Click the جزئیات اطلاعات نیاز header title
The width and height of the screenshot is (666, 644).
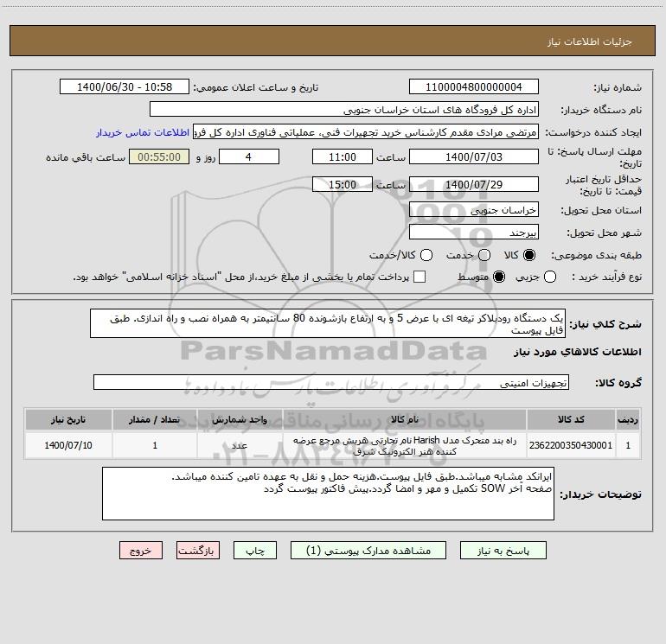coord(590,41)
